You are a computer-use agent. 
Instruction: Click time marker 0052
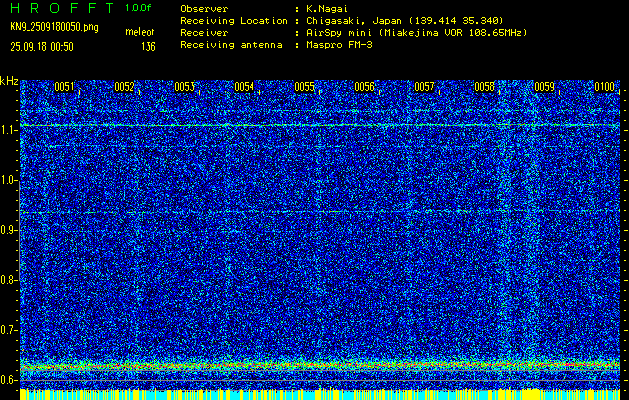coord(124,87)
